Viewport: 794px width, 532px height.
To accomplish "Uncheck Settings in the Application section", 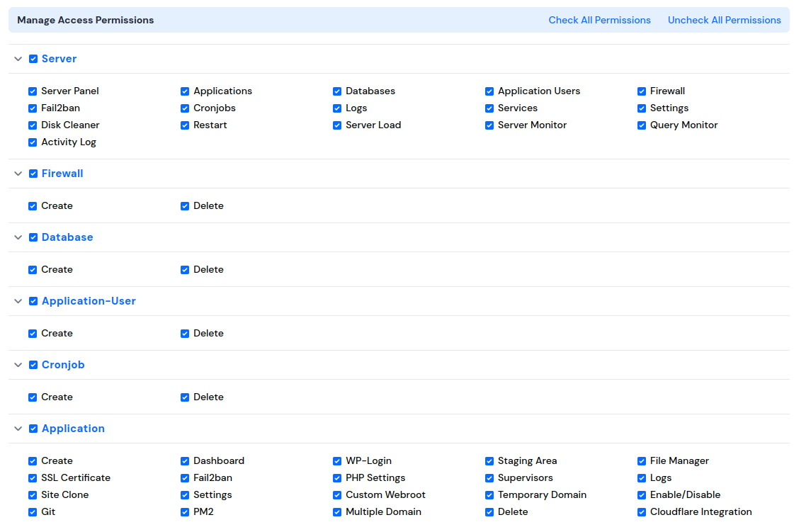I will click(x=185, y=495).
